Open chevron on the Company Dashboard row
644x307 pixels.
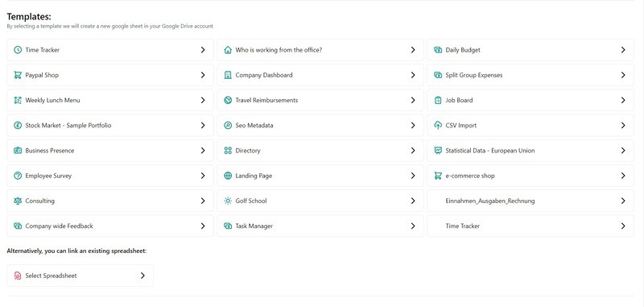tap(413, 75)
